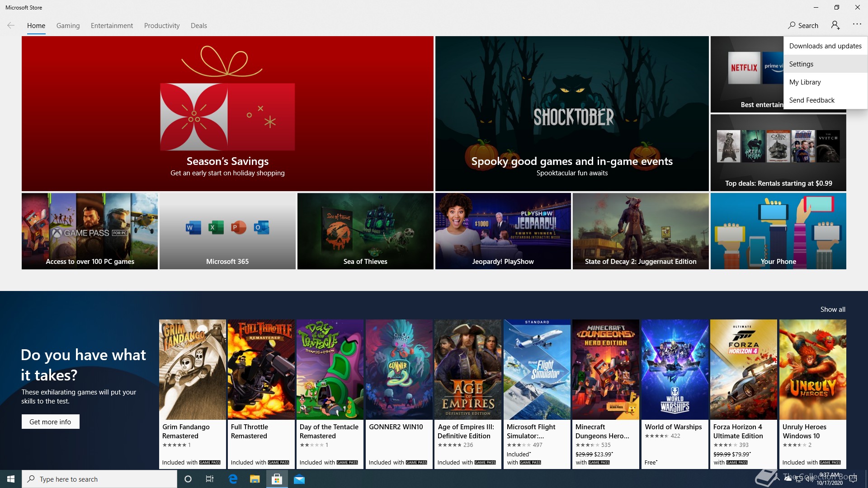Screen dimensions: 868x488
Task: Launch Microsoft Edge from the taskbar
Action: [233, 479]
